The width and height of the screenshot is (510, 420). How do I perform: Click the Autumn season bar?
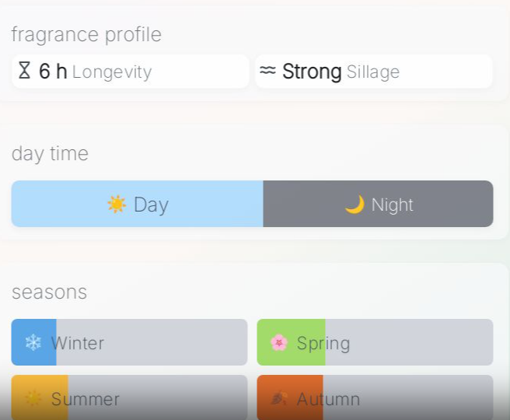[x=376, y=397]
